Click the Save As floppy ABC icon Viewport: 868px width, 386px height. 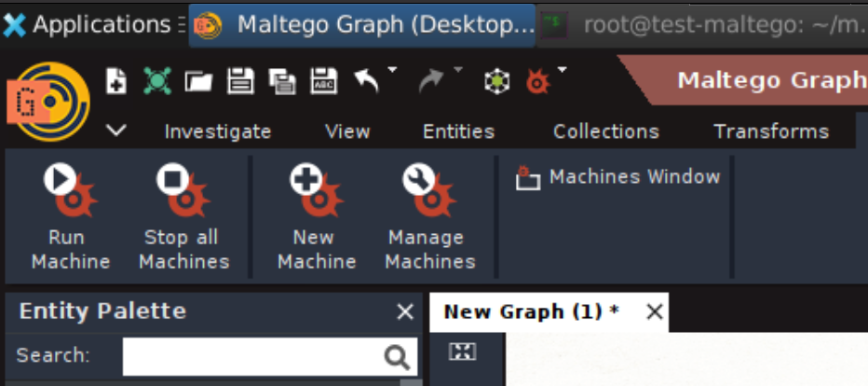[x=324, y=81]
